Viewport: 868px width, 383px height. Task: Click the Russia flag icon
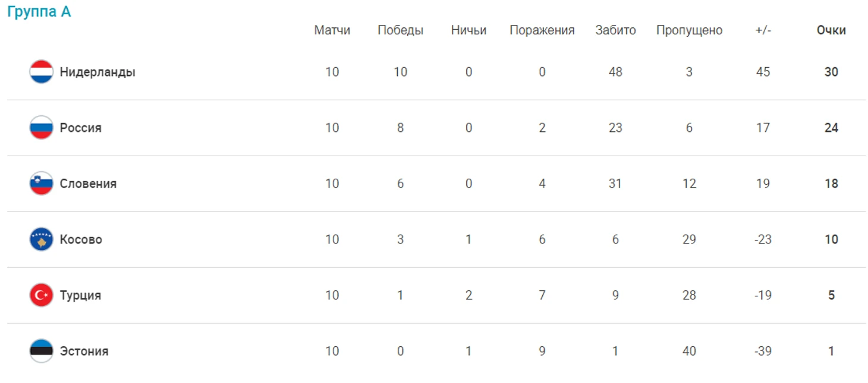tap(42, 128)
